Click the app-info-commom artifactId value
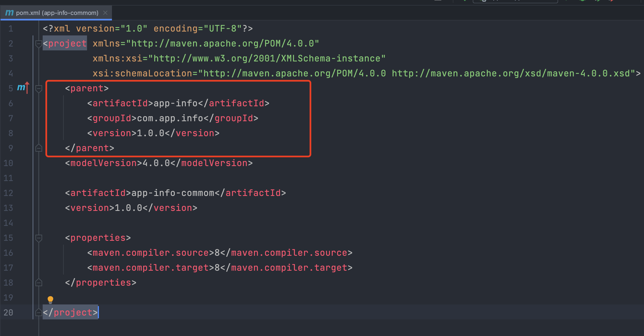 (173, 193)
